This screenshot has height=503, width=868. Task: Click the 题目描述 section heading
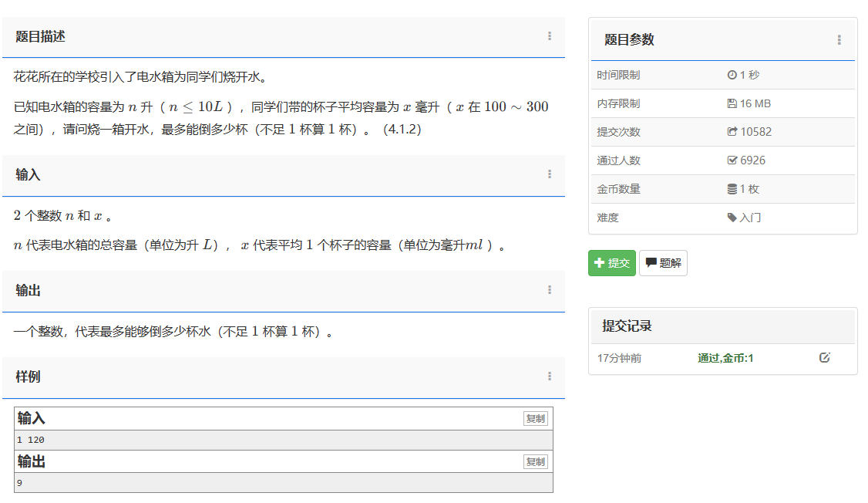pyautogui.click(x=40, y=36)
